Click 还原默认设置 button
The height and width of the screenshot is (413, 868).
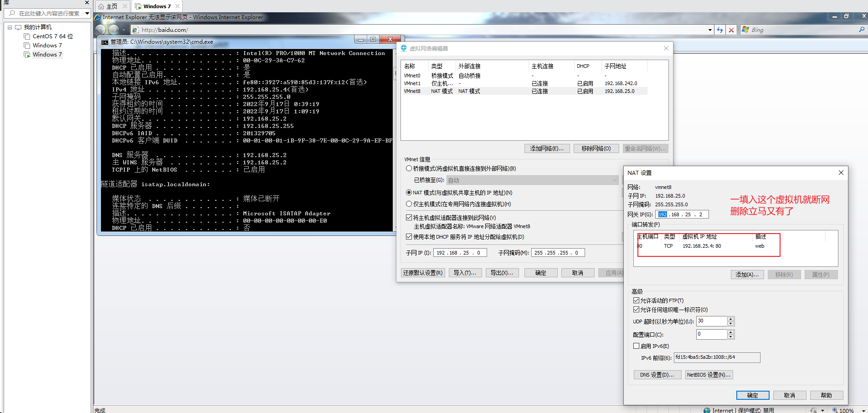[423, 273]
